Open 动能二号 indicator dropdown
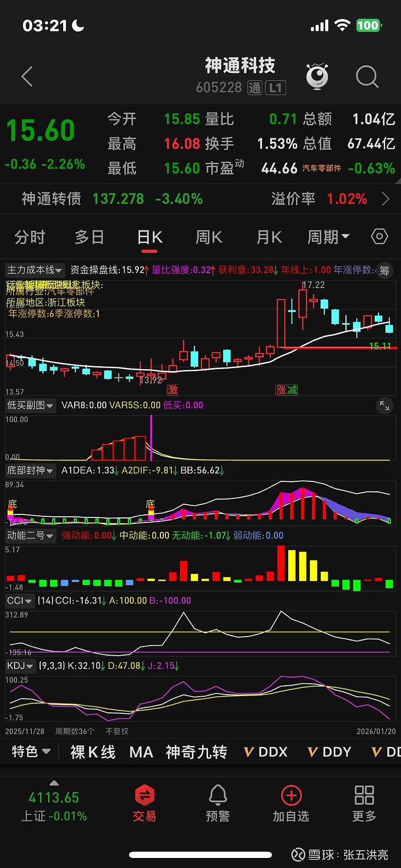 [x=30, y=535]
